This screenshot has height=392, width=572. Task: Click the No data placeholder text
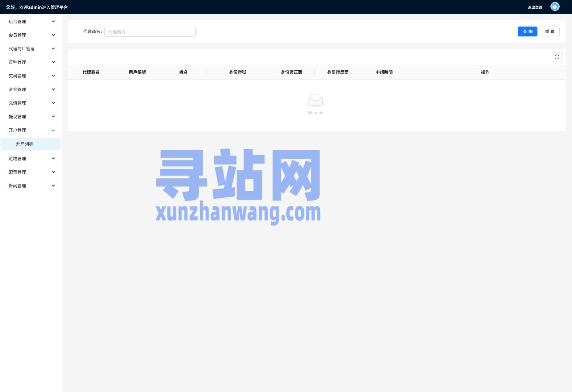click(x=316, y=113)
